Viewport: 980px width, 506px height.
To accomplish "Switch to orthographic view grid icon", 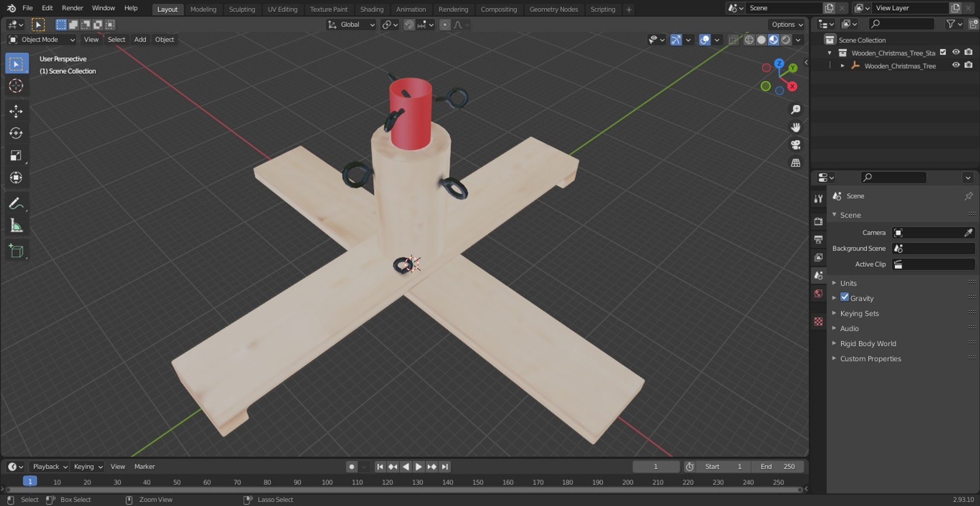I will pos(795,163).
